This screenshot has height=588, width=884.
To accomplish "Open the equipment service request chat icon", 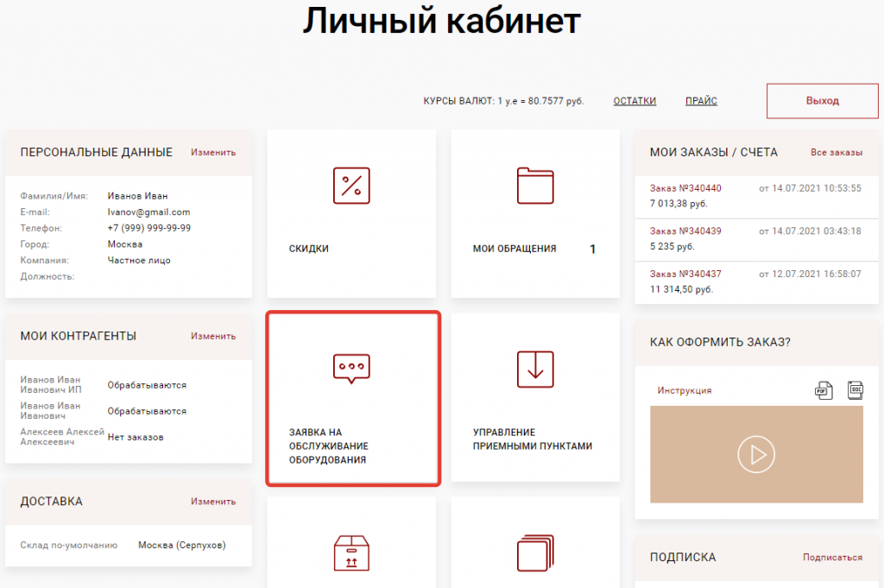I will [x=351, y=369].
